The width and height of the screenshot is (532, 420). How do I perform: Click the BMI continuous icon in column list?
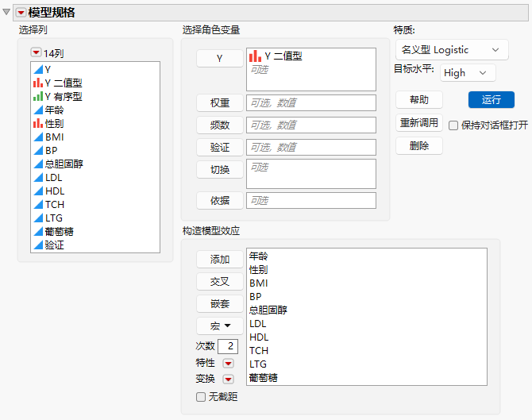pyautogui.click(x=38, y=137)
